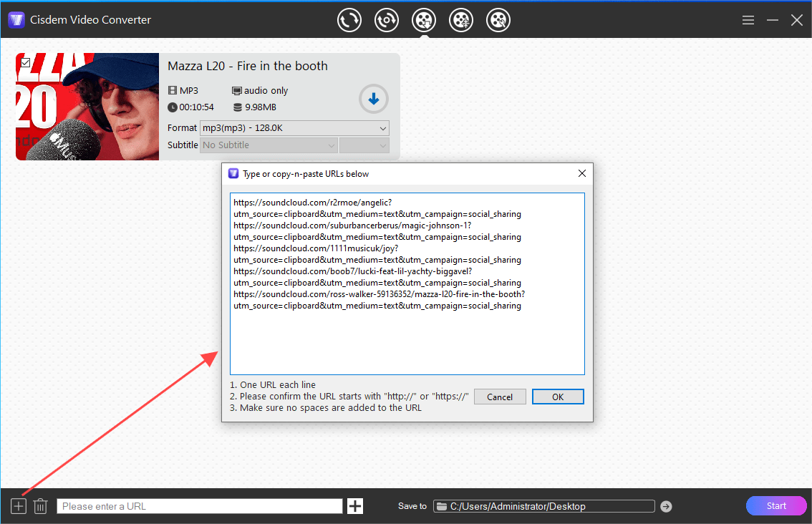Switch to Convert mode using the circular arrows icon

coord(349,19)
